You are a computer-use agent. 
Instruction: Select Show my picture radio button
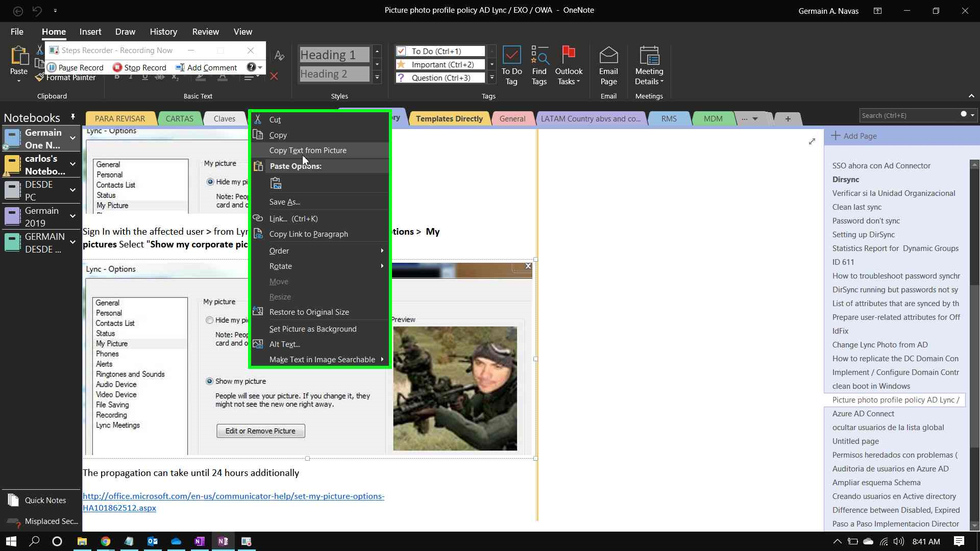(x=209, y=381)
